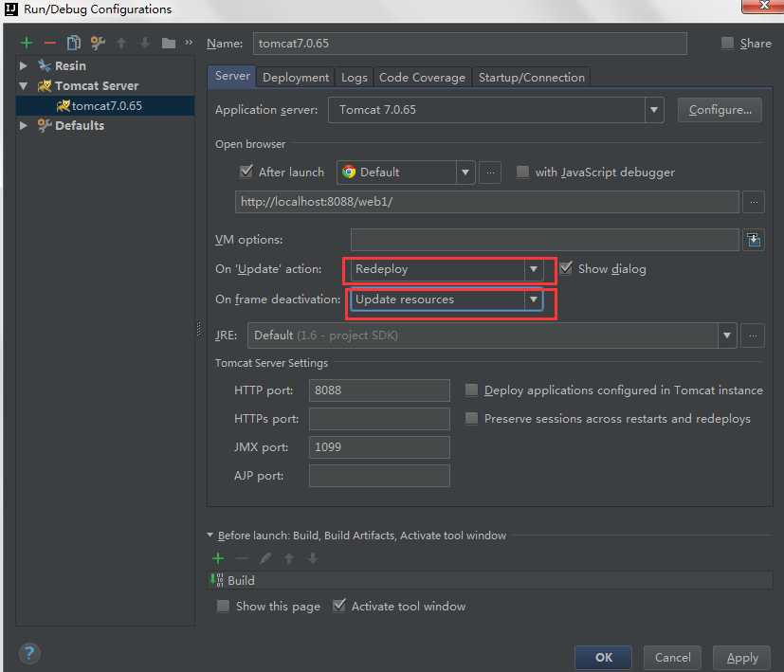Select the Build task row
The width and height of the screenshot is (784, 672).
489,580
